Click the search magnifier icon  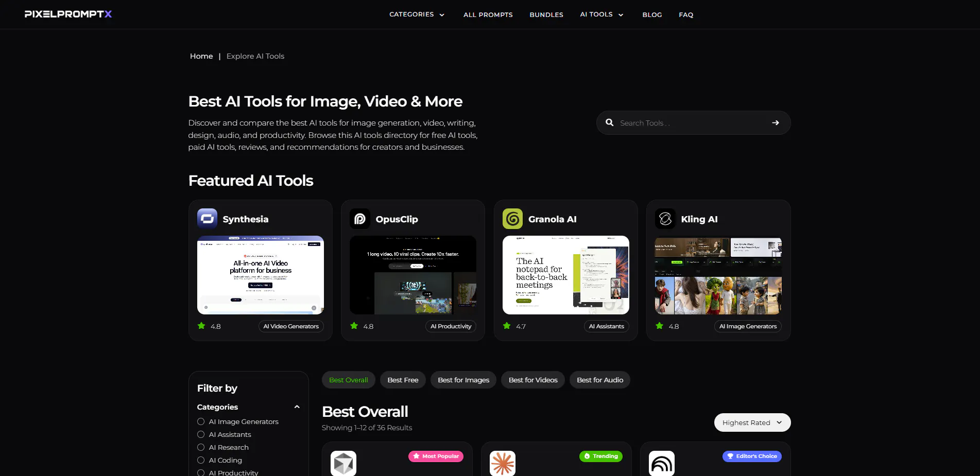[x=610, y=122]
